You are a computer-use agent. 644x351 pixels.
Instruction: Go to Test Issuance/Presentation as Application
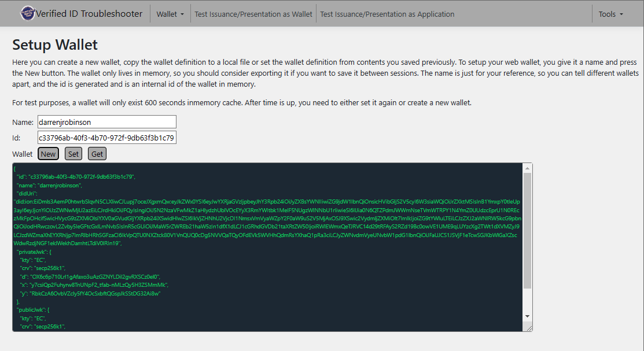(x=387, y=14)
